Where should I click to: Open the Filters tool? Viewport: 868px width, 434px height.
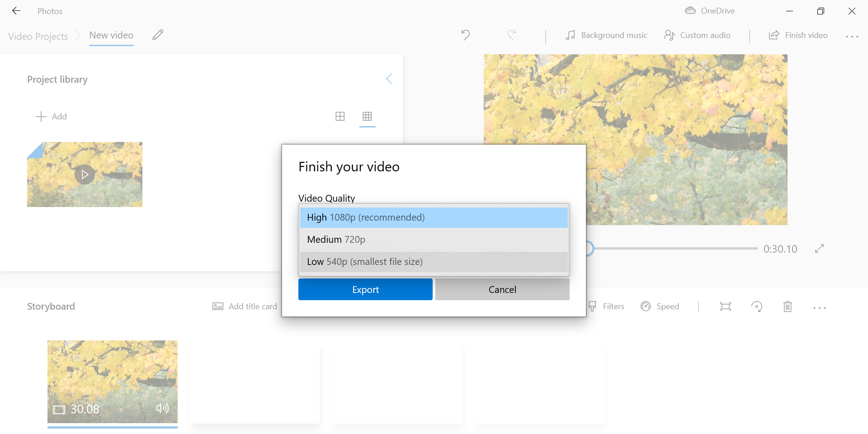point(607,306)
